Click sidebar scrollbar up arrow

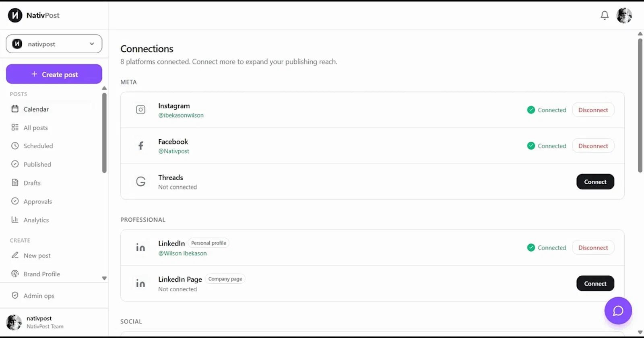[104, 88]
